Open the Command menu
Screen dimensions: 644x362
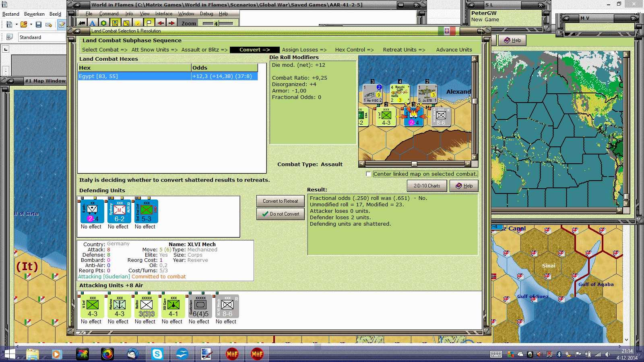tap(109, 14)
